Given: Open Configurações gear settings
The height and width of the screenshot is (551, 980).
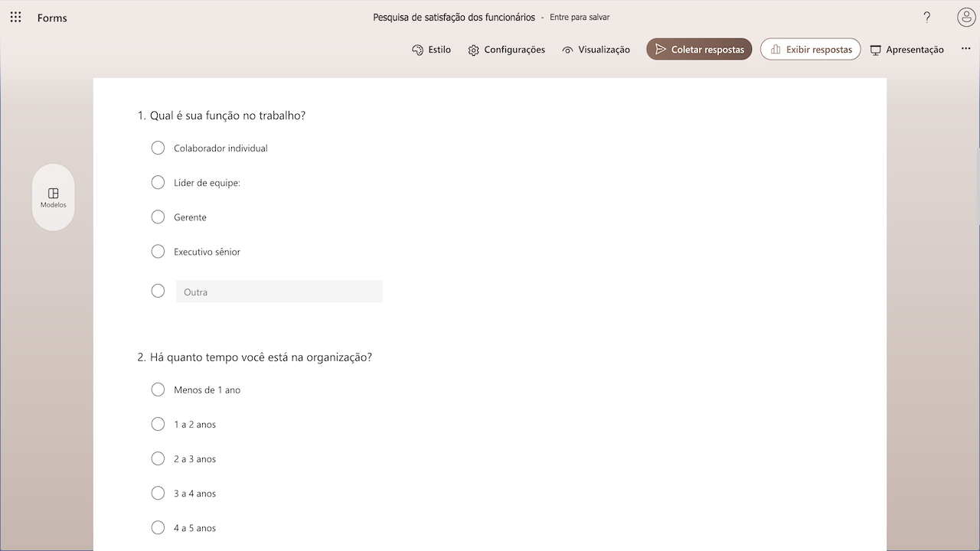Looking at the screenshot, I should click(506, 50).
